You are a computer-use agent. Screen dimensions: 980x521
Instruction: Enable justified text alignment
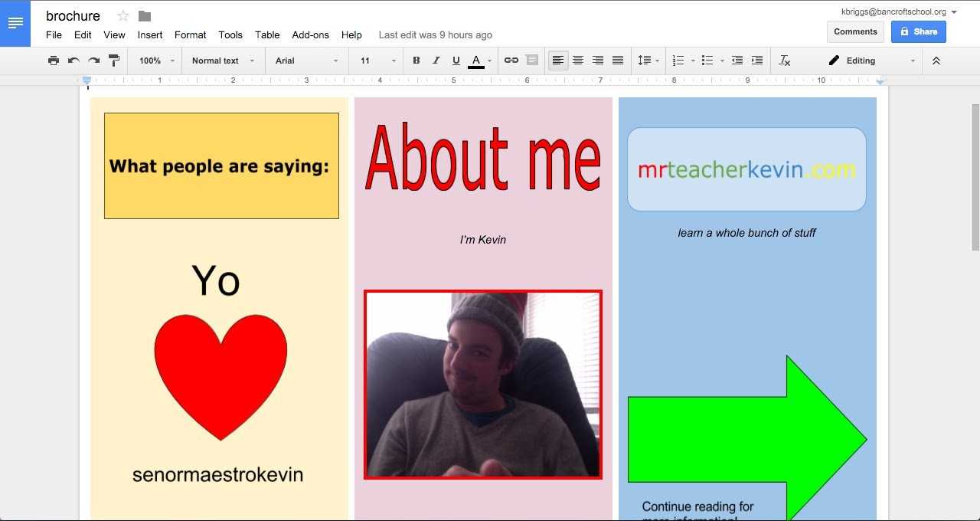click(x=617, y=61)
